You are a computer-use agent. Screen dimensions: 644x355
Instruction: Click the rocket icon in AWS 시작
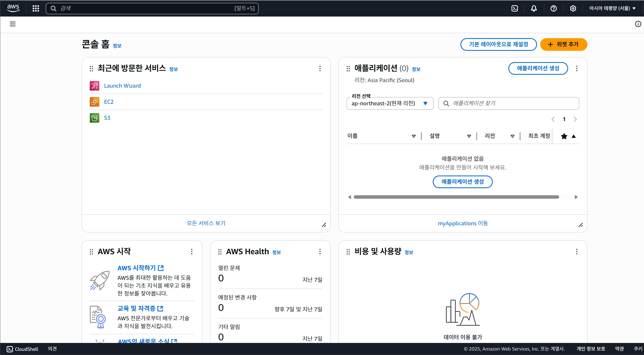(x=100, y=281)
